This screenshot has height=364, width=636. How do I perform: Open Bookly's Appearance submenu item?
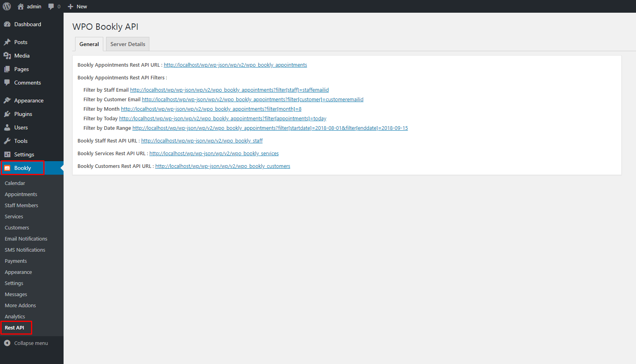coord(18,272)
